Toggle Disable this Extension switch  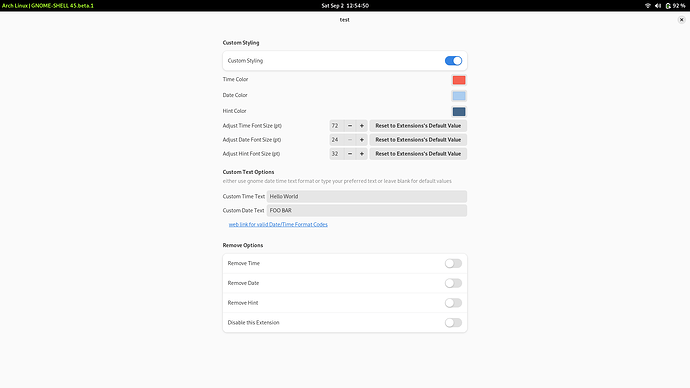coord(453,323)
